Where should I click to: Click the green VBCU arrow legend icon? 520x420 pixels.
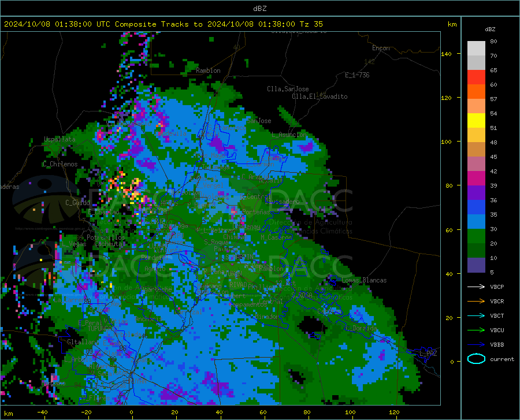coord(476,330)
